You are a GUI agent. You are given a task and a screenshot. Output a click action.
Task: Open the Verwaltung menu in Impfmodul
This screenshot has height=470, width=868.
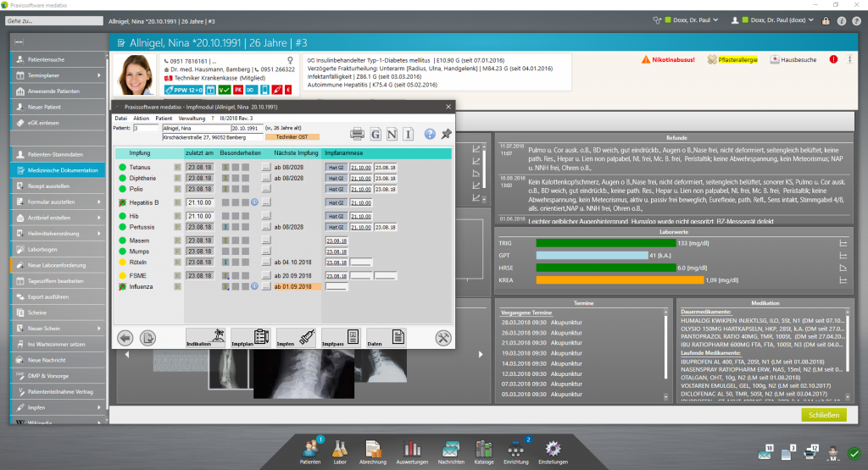point(191,118)
